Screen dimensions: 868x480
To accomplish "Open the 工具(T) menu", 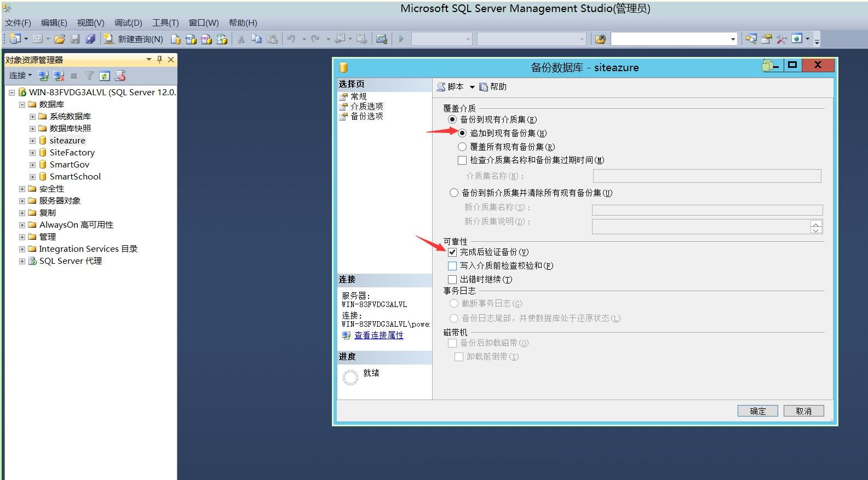I will pyautogui.click(x=165, y=23).
